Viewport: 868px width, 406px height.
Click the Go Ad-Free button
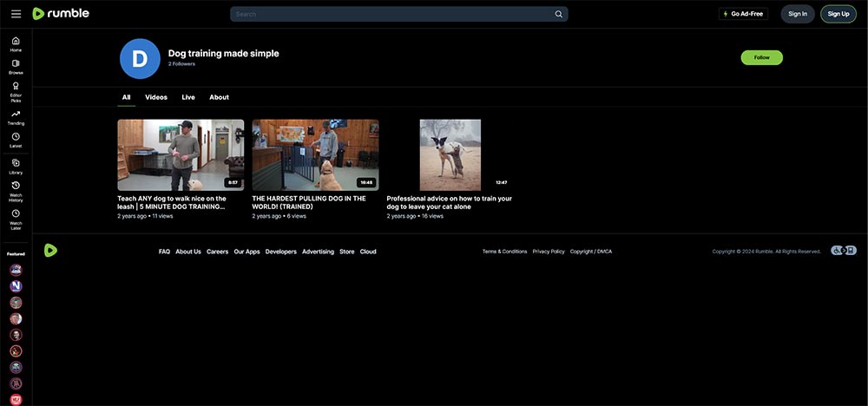[x=743, y=14]
